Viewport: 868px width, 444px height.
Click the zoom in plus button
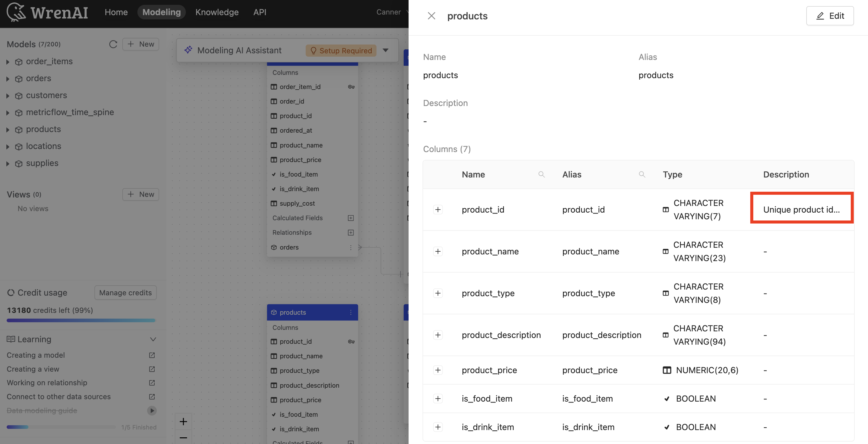pyautogui.click(x=183, y=421)
